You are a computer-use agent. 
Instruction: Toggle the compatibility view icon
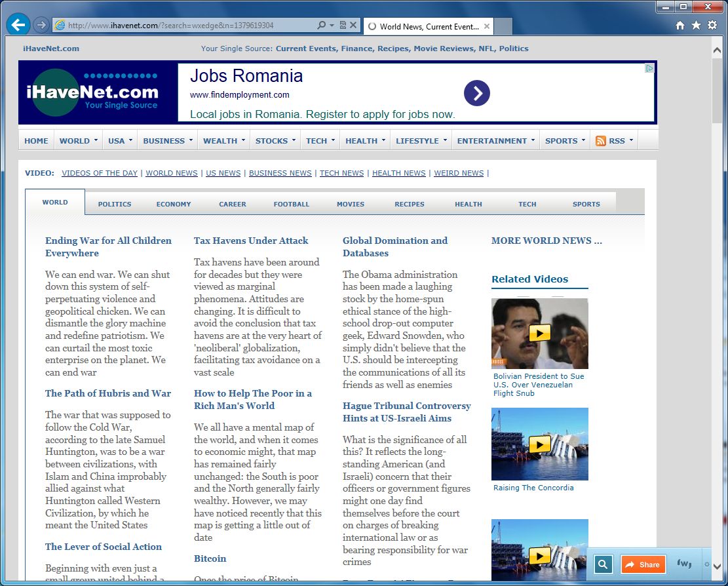[343, 25]
